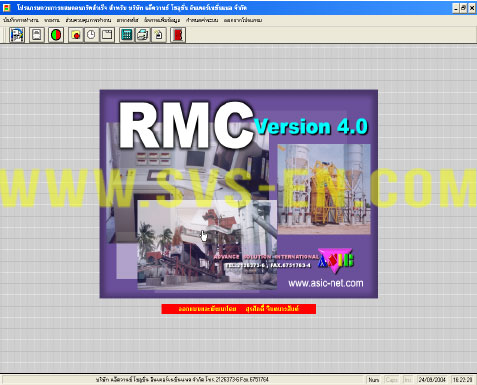Open the รายงาน menu

[52, 20]
